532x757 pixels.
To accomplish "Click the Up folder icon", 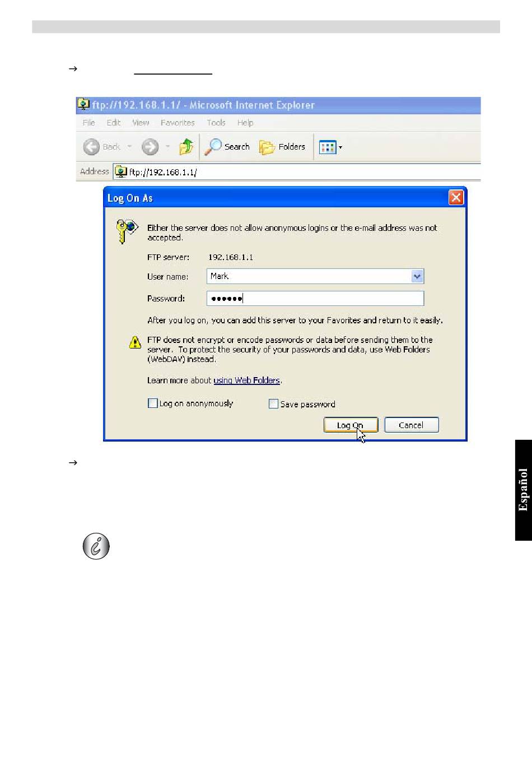I will click(186, 147).
